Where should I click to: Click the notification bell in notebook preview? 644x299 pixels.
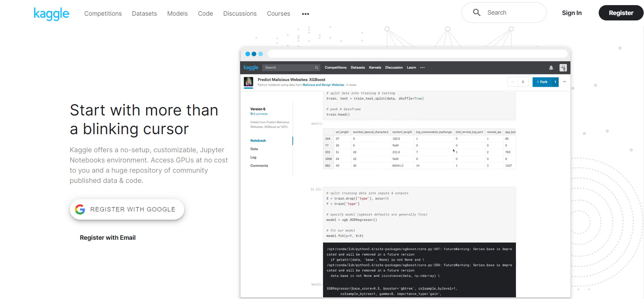pos(551,68)
